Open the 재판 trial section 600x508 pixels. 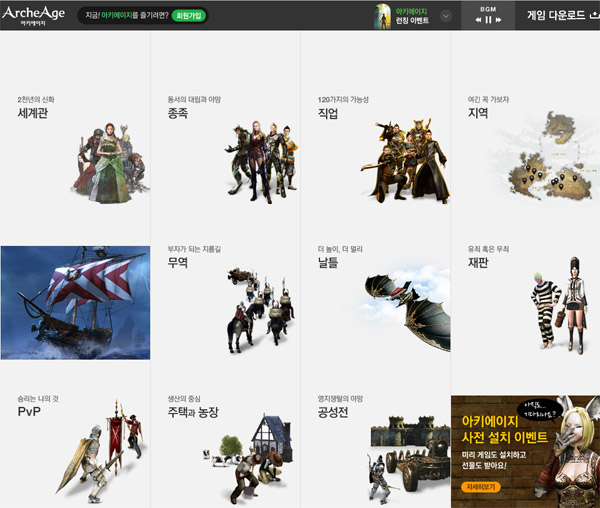point(478,262)
